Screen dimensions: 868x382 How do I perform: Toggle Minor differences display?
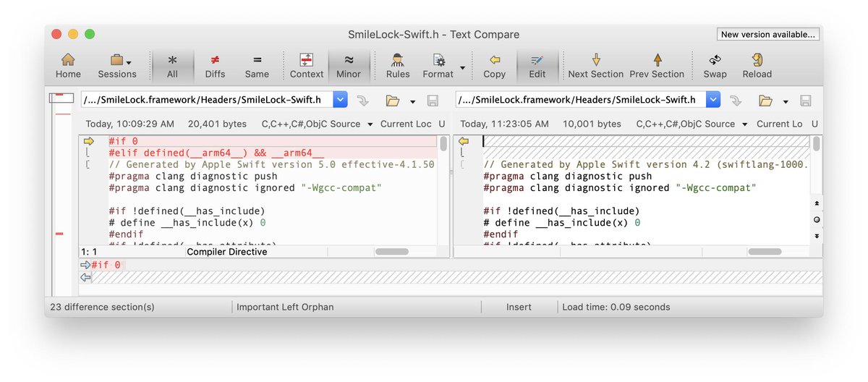coord(349,65)
